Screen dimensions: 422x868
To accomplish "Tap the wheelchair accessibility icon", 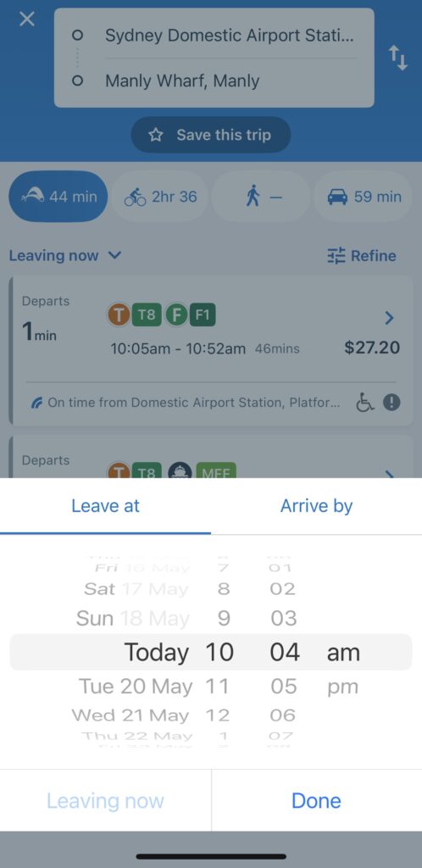I will tap(364, 403).
